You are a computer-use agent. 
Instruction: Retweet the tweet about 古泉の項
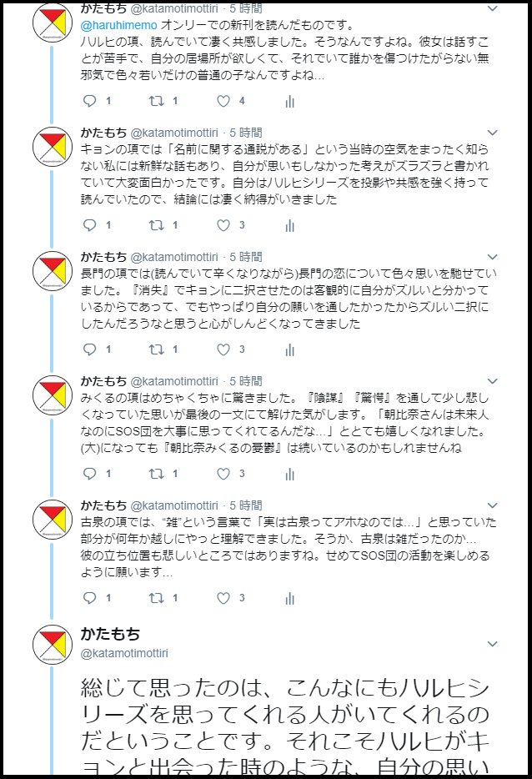[157, 598]
